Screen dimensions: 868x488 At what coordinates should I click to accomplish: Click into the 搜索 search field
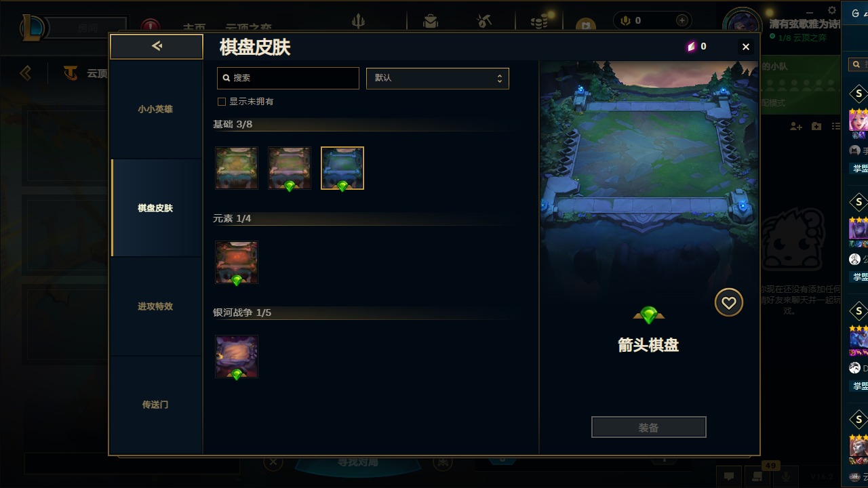coord(288,78)
